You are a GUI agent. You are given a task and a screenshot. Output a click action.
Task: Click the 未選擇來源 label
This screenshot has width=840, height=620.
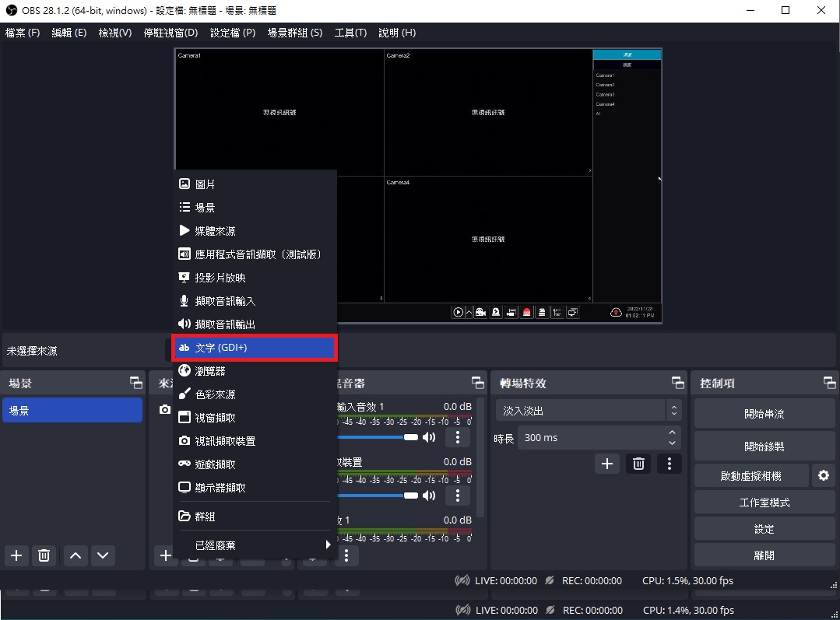click(32, 351)
